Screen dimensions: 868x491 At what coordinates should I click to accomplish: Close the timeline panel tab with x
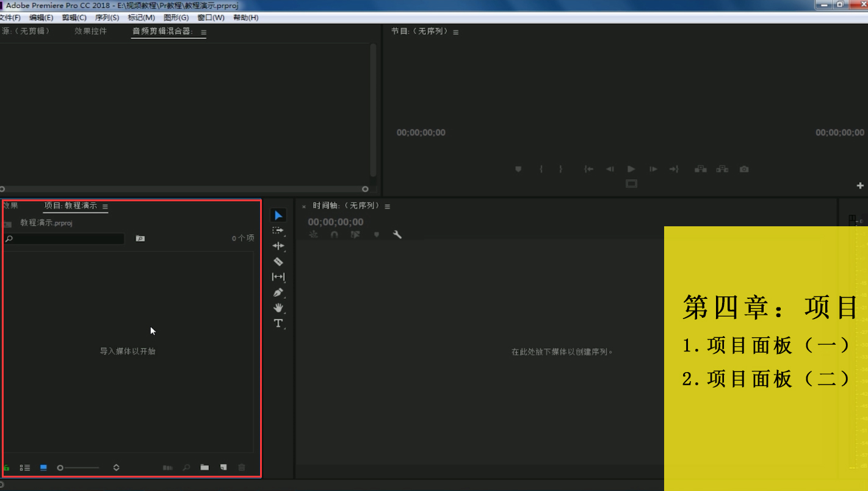[304, 207]
